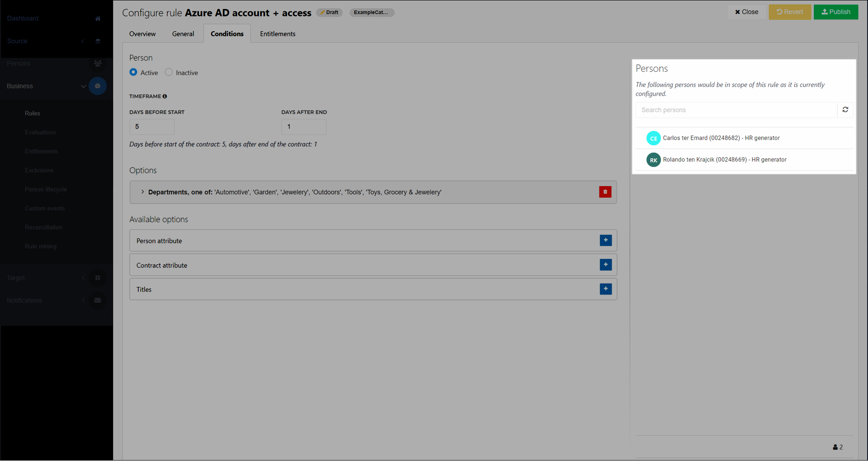Open the Overview tab
The width and height of the screenshot is (868, 461).
pyautogui.click(x=142, y=34)
